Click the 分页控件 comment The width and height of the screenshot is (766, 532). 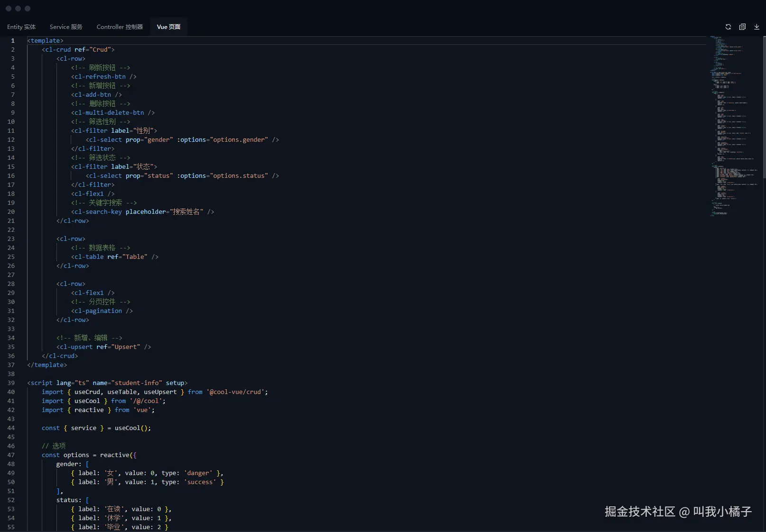(x=101, y=302)
